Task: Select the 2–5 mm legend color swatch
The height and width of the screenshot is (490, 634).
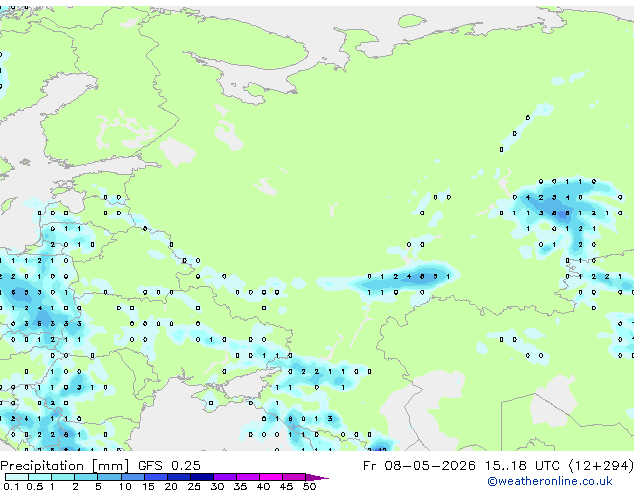Action: tap(86, 477)
